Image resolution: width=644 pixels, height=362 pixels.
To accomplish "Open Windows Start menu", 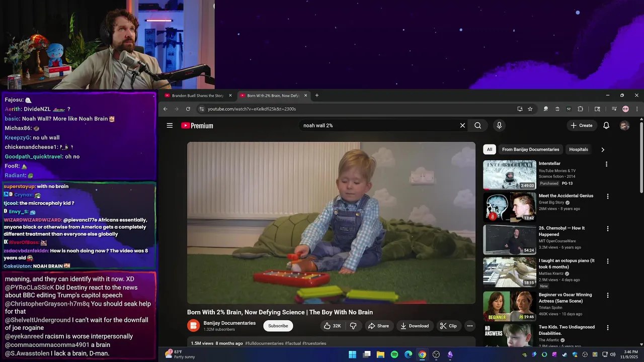I will point(352,354).
